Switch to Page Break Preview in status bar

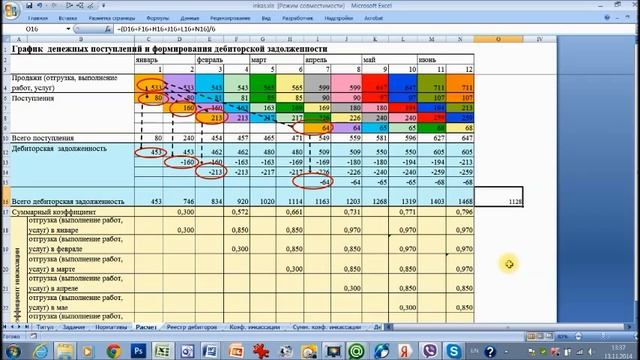click(x=549, y=336)
